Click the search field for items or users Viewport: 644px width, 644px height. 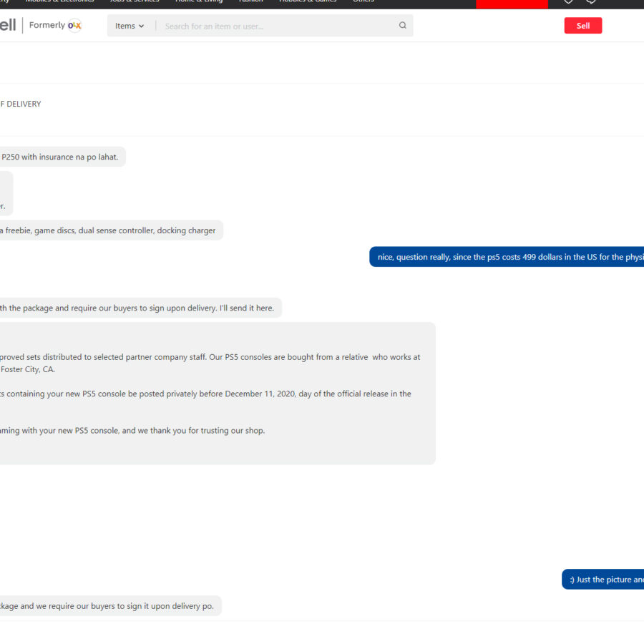pyautogui.click(x=276, y=26)
